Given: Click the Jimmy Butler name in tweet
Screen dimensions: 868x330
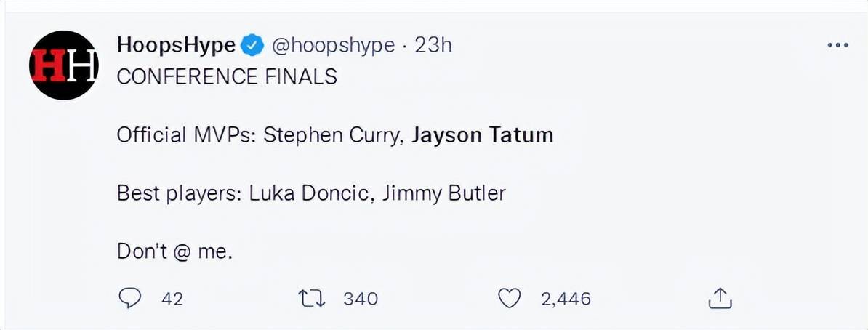Looking at the screenshot, I should tap(436, 193).
